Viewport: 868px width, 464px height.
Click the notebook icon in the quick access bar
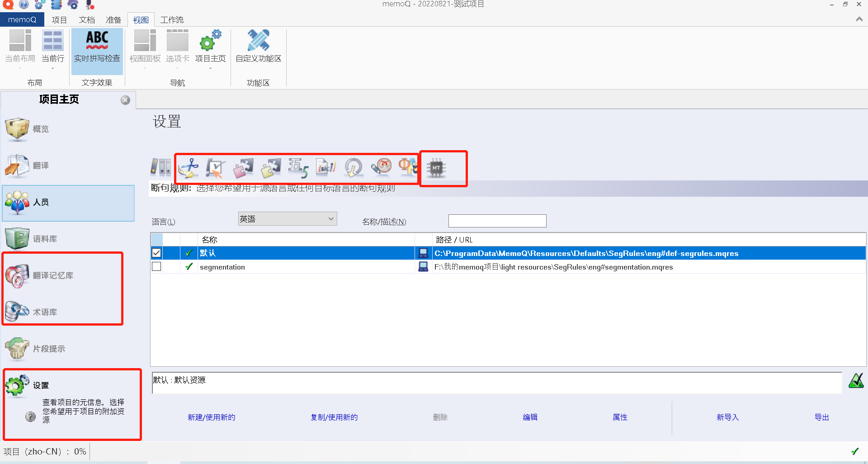[57, 4]
